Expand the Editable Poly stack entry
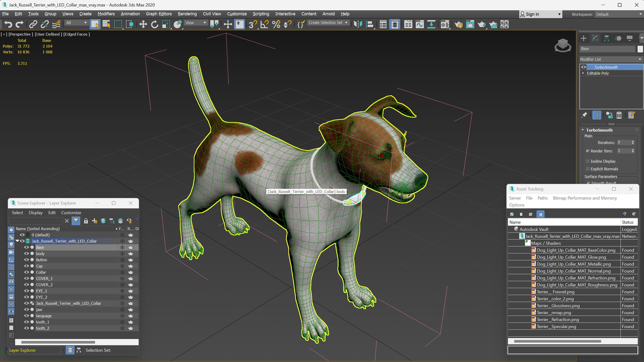 (x=583, y=73)
